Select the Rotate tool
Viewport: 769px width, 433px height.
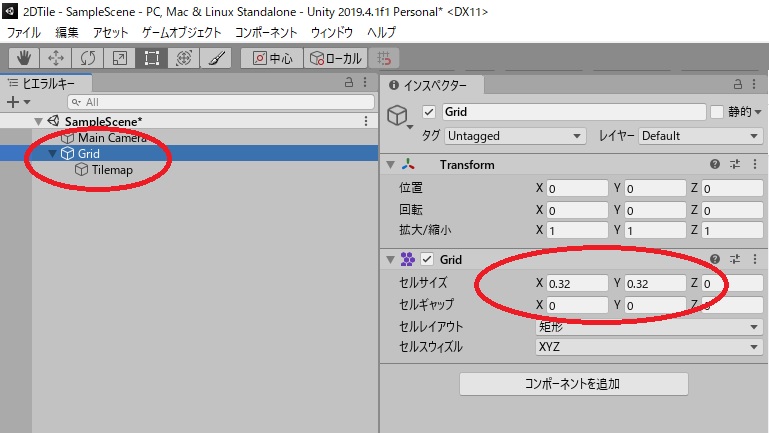coord(87,58)
